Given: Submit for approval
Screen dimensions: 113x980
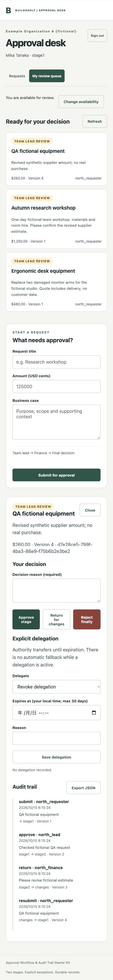Looking at the screenshot, I should pyautogui.click(x=56, y=475).
